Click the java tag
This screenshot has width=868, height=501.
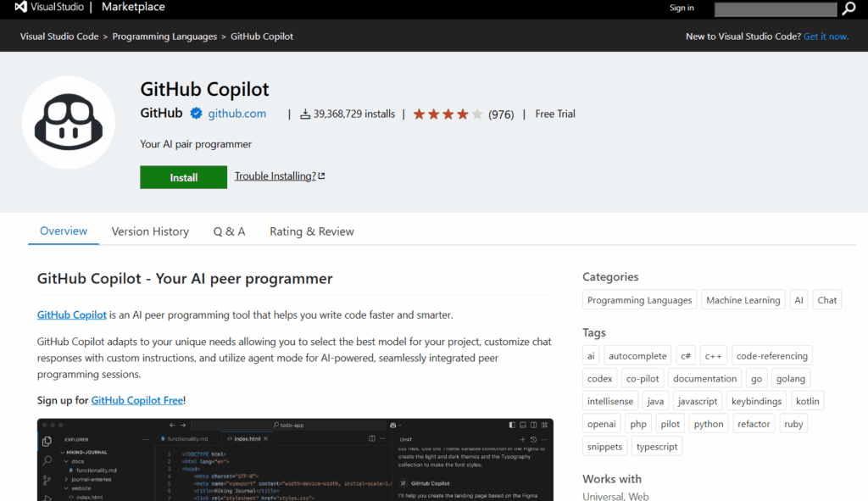(x=655, y=401)
